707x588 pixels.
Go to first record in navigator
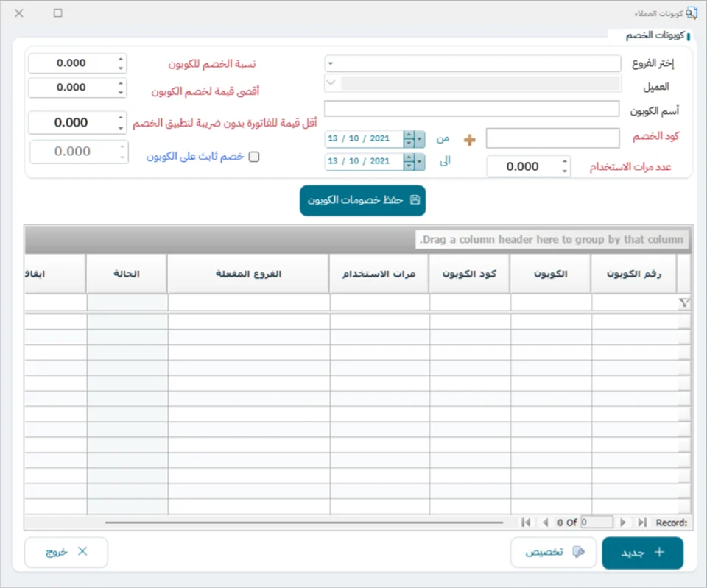pos(525,523)
